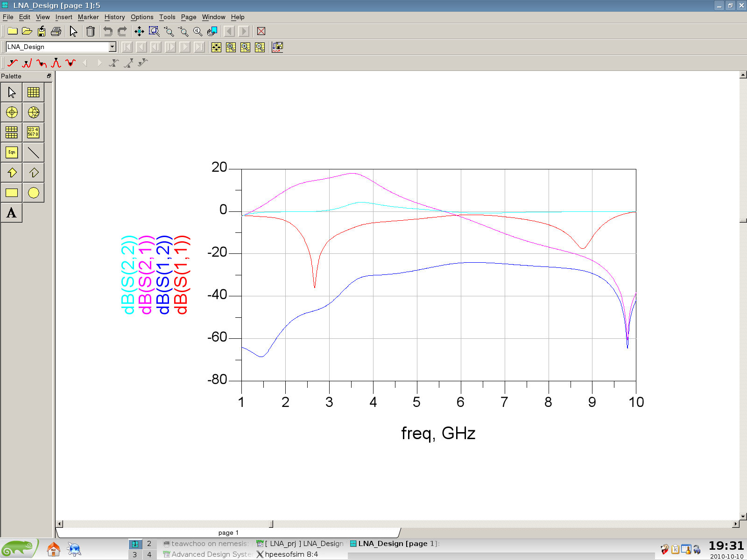Click the horizontal scrollbar right arrow
Viewport: 747px width, 560px height.
[736, 524]
